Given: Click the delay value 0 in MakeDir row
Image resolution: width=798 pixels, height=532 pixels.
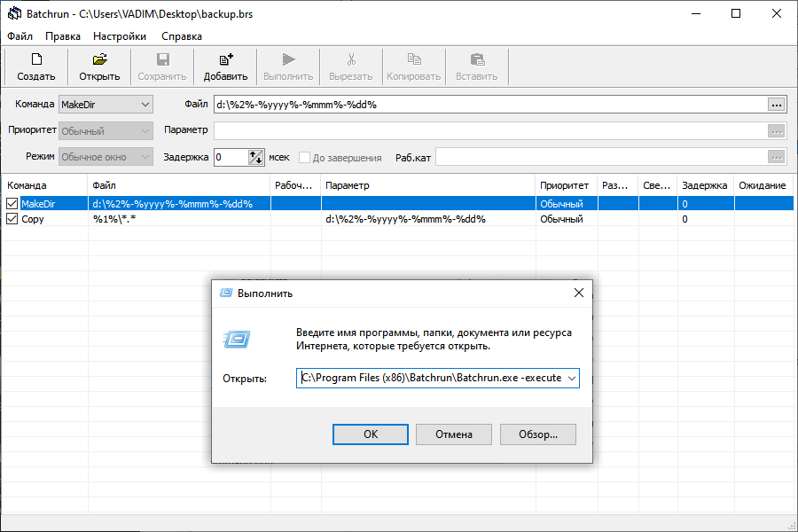Looking at the screenshot, I should click(x=685, y=204).
